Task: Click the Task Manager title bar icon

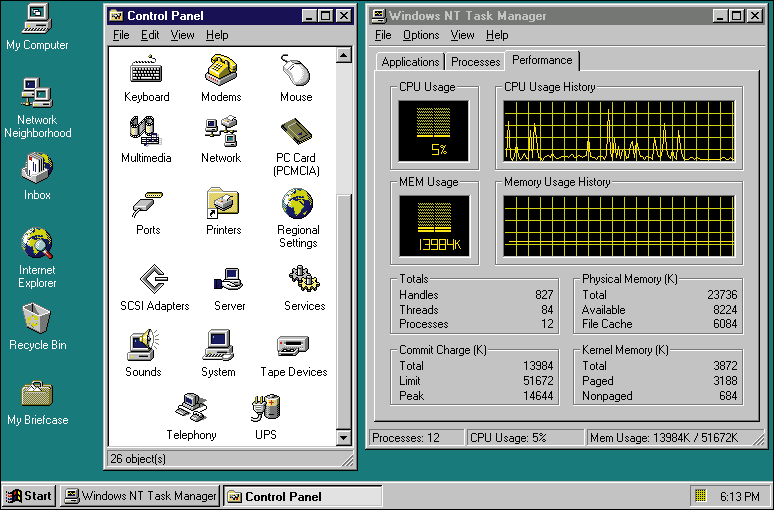Action: tap(379, 16)
